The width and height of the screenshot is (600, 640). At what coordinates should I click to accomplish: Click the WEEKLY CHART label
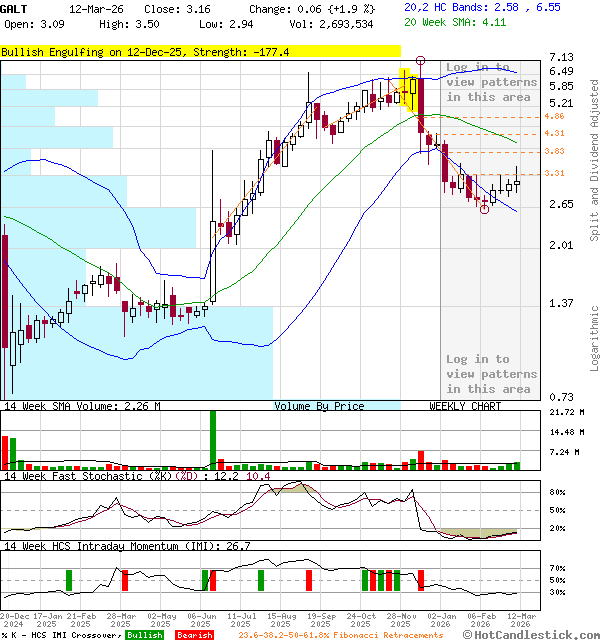click(x=465, y=406)
